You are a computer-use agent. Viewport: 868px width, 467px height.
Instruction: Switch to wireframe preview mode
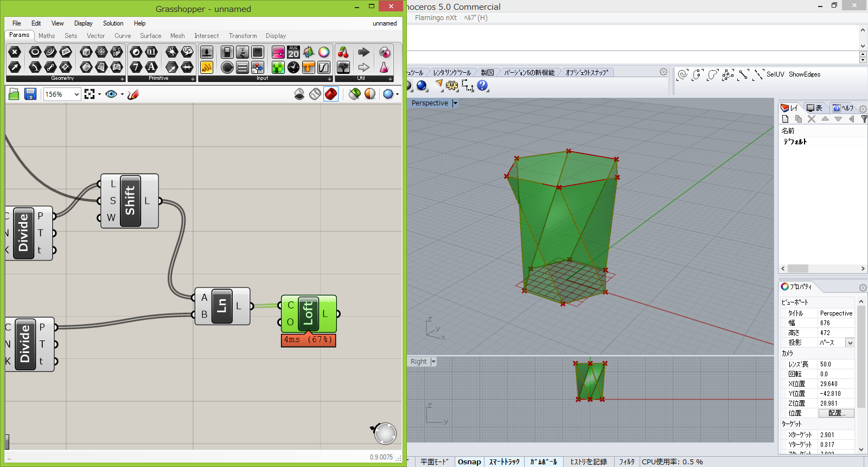315,94
